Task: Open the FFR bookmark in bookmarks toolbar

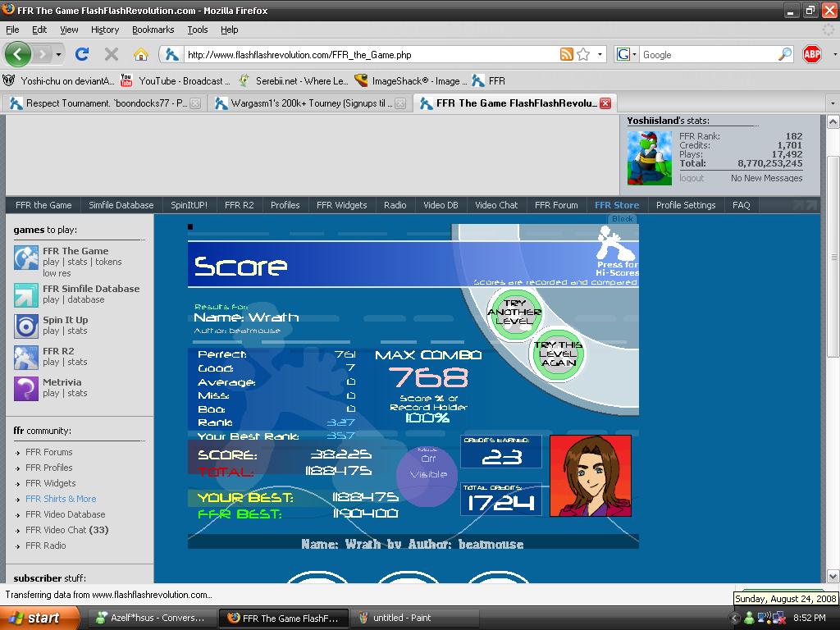Action: [x=488, y=81]
